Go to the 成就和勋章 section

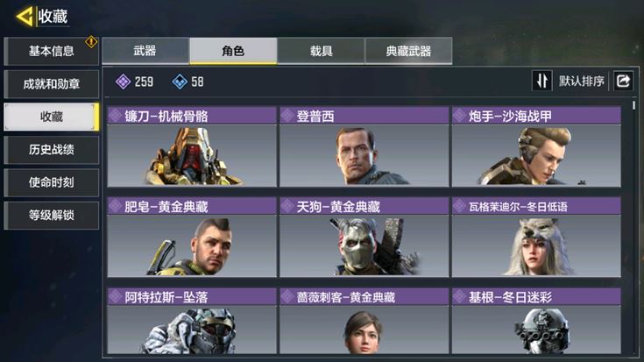point(52,84)
